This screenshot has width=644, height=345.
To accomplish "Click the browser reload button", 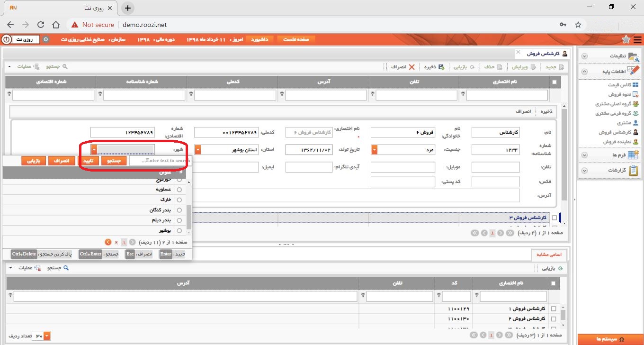I will 41,25.
